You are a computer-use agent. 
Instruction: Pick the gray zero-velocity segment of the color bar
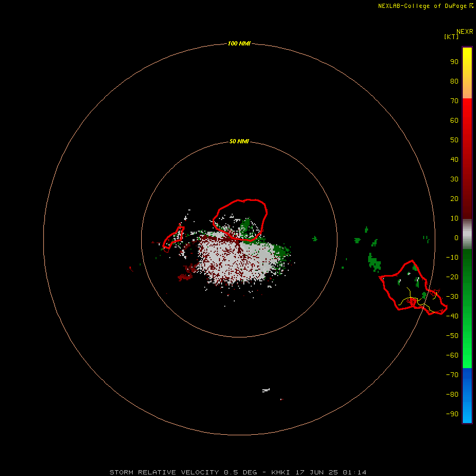[467, 234]
